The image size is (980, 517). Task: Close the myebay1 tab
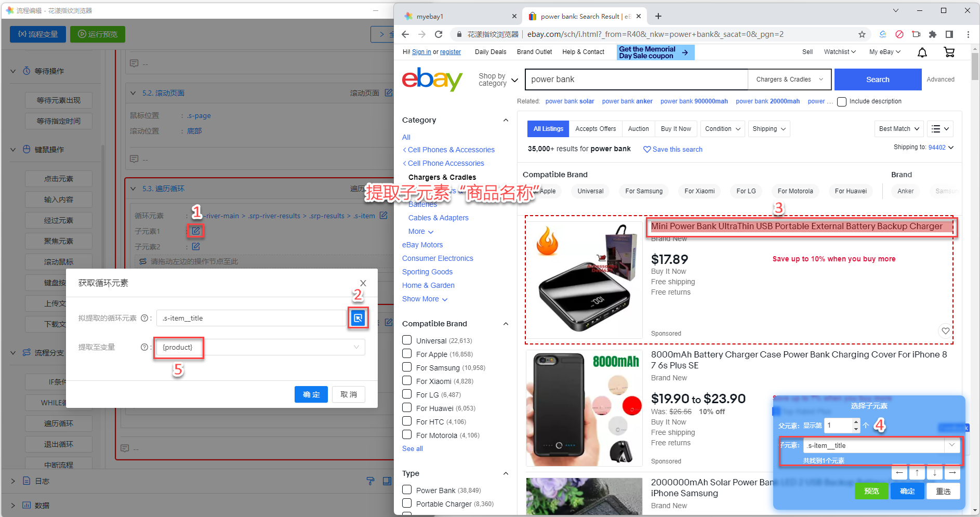514,16
